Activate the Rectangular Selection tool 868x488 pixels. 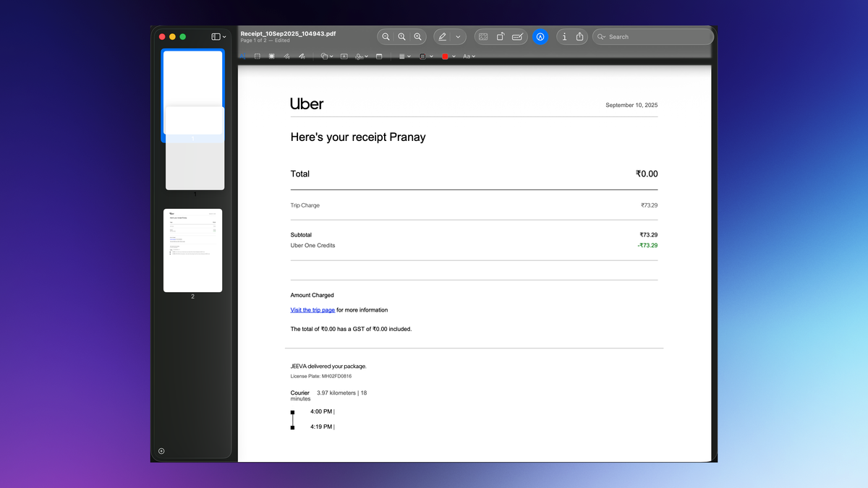pyautogui.click(x=258, y=56)
